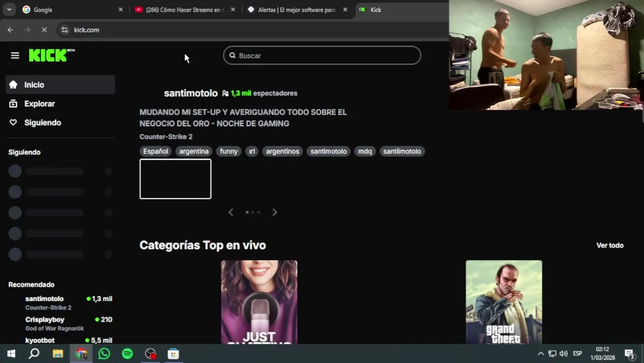
Task: Open Counter-Strike 2 category under stream title
Action: 166,137
